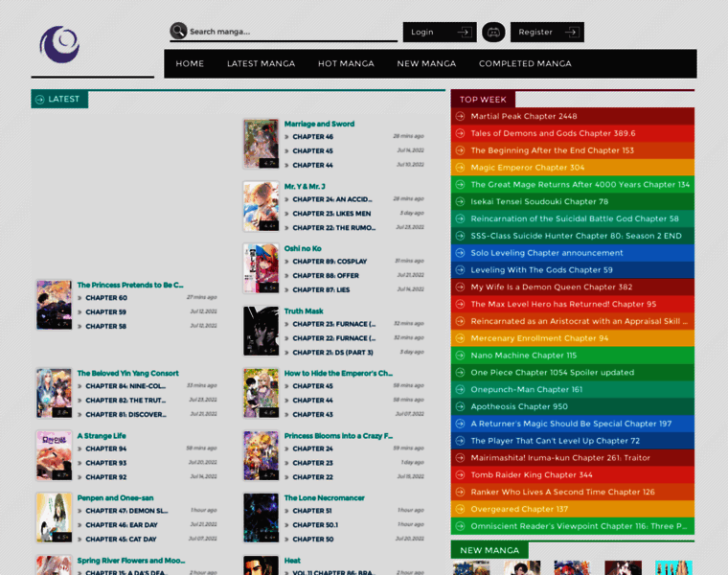This screenshot has width=728, height=575.
Task: Click arrow icon beside Ranker Who Lives A Second Time
Action: (x=460, y=492)
